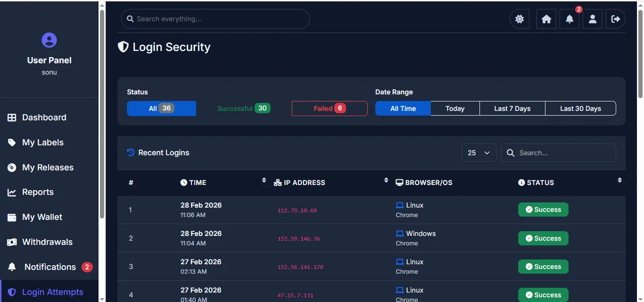Viewport: 644px width, 302px height.
Task: Open My Releases in the sidebar
Action: click(x=49, y=168)
